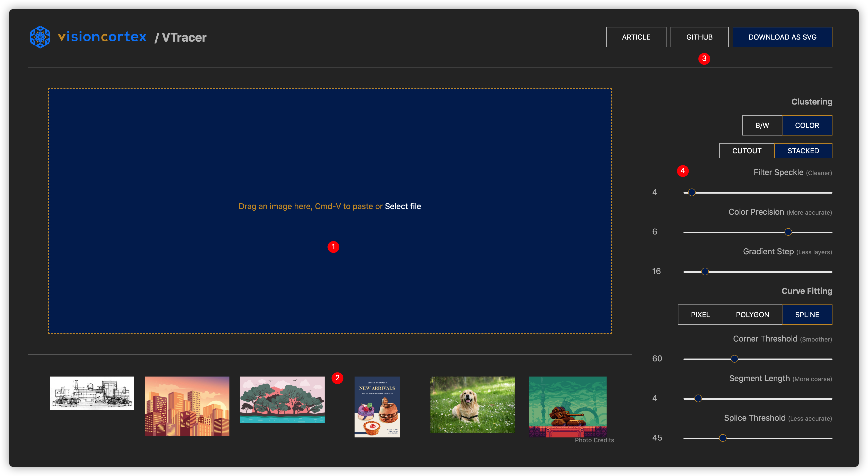Select the pixel art tank sample

[567, 406]
